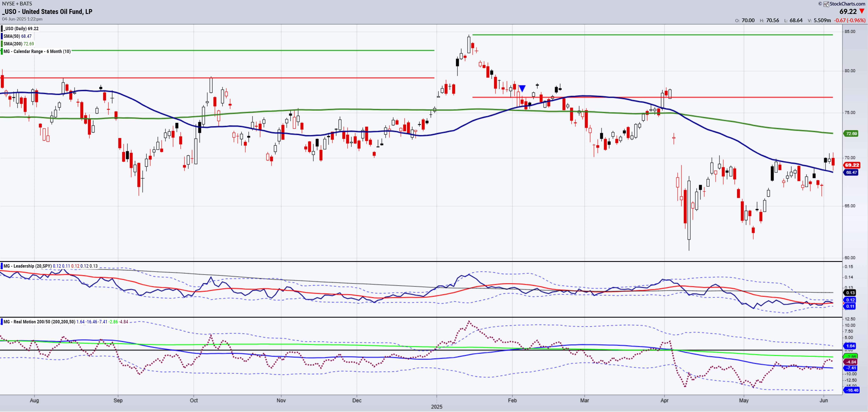Click the 0.15 label on Leadership axis
868x412 pixels.
click(x=849, y=267)
